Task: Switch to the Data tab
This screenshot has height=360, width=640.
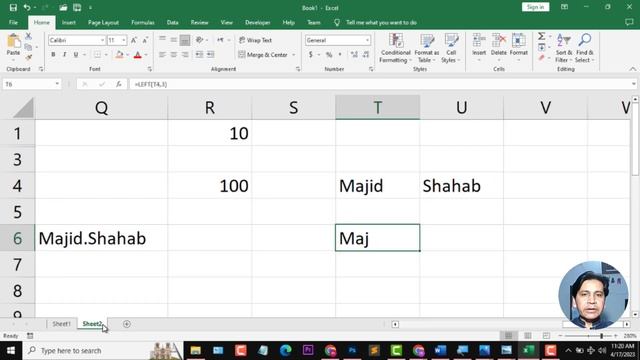Action: [x=172, y=22]
